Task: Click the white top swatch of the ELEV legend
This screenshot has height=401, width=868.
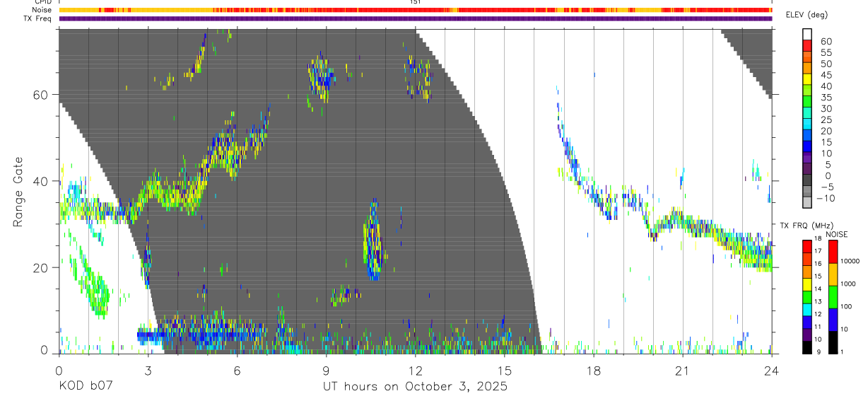Action: (807, 35)
